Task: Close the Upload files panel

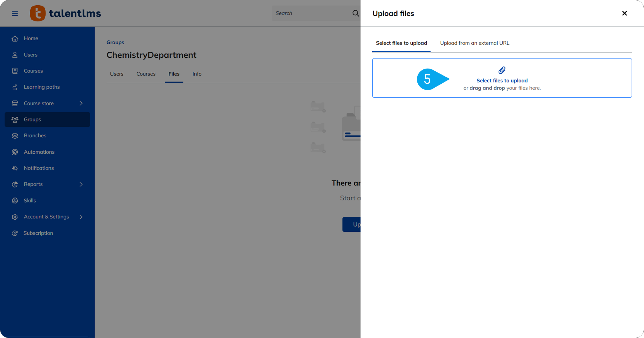Action: pyautogui.click(x=624, y=13)
